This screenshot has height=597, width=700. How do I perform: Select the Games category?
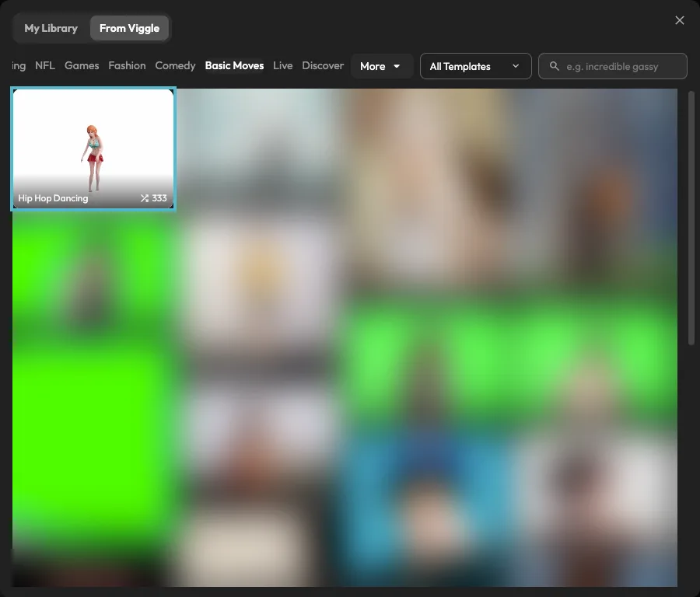tap(82, 65)
